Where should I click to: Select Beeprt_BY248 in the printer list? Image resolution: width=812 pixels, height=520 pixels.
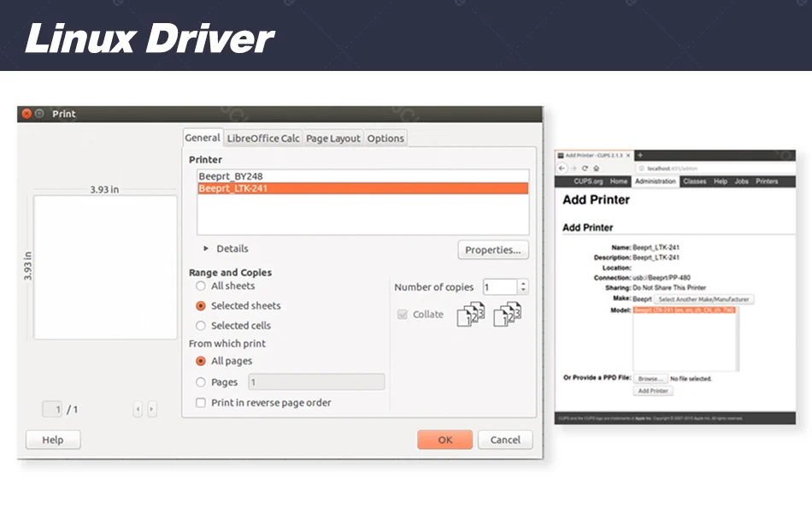point(362,176)
